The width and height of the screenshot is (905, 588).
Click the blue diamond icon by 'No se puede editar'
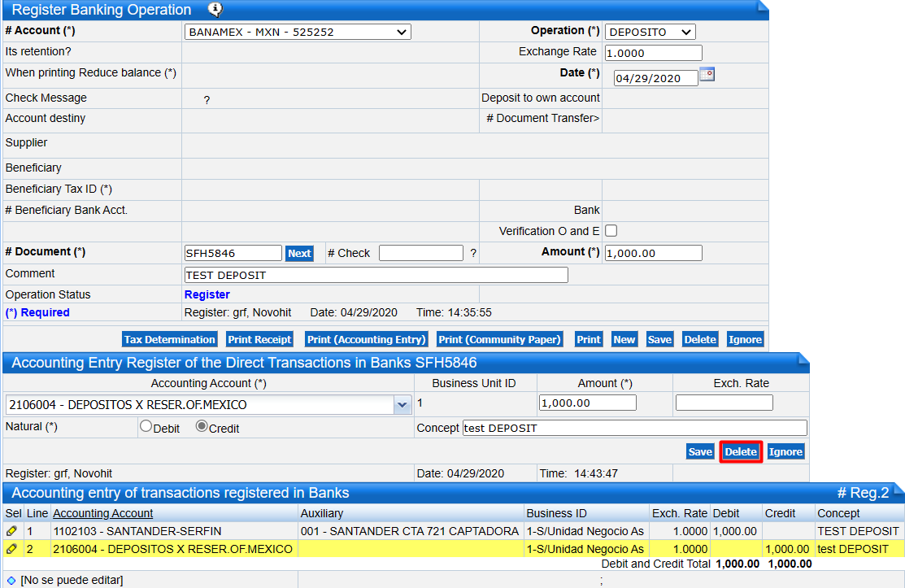pos(11,580)
